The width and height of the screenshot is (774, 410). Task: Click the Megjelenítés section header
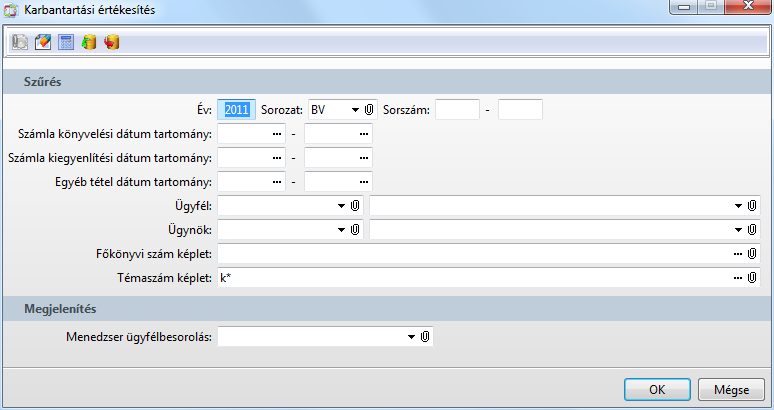387,309
